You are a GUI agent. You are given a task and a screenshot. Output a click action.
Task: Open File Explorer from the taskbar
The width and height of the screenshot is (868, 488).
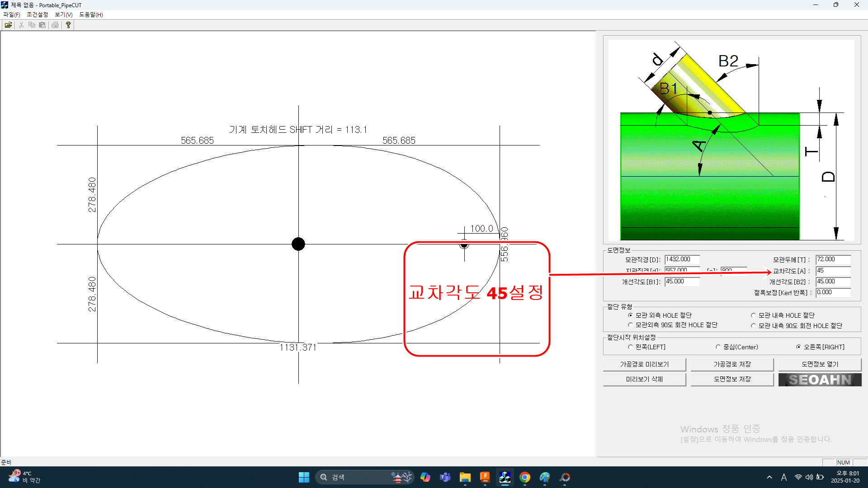465,477
